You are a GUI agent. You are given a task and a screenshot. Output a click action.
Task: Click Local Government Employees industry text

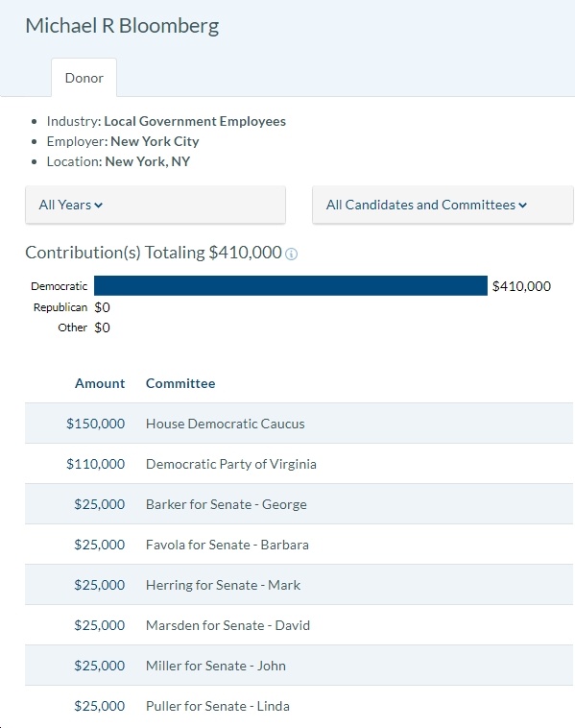(195, 121)
